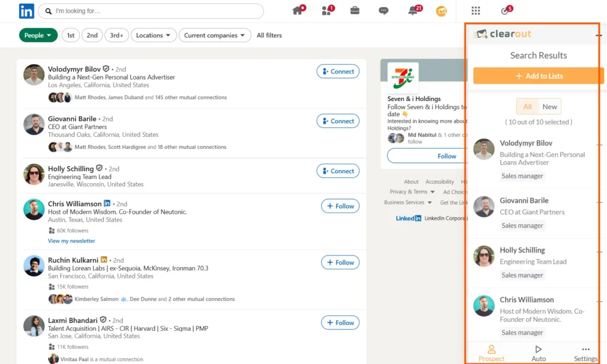Expand the Privacy & Terms footer dropdown
The height and width of the screenshot is (364, 607).
click(412, 191)
